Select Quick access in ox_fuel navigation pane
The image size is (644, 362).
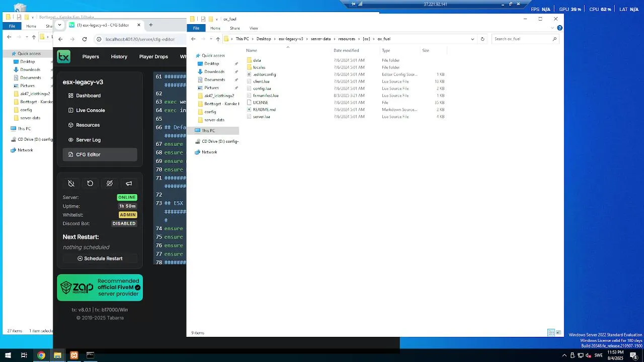point(213,55)
